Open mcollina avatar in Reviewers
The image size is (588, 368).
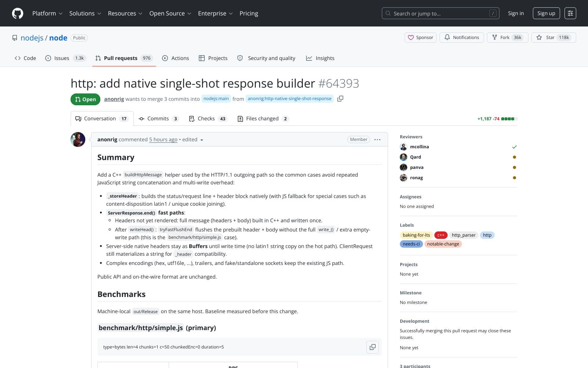pyautogui.click(x=404, y=147)
